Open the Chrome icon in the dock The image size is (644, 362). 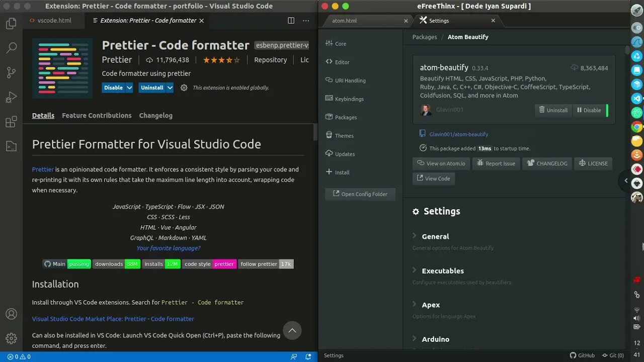(x=637, y=127)
